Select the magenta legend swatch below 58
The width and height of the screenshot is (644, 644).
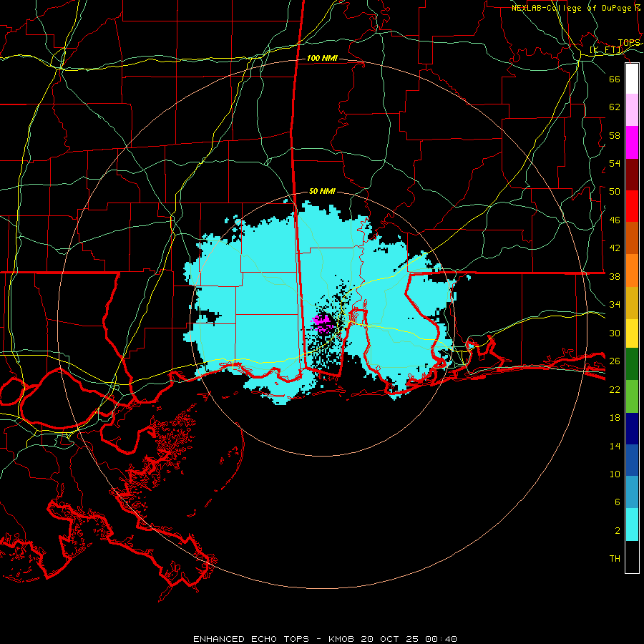point(632,142)
